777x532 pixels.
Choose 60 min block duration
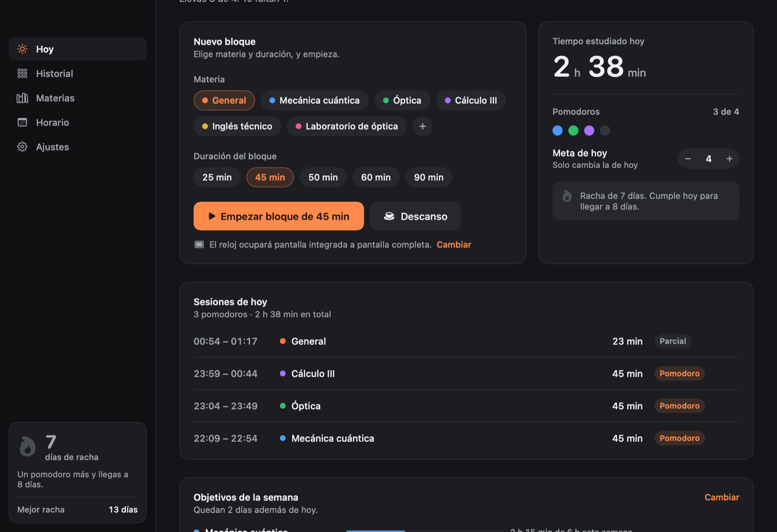376,177
